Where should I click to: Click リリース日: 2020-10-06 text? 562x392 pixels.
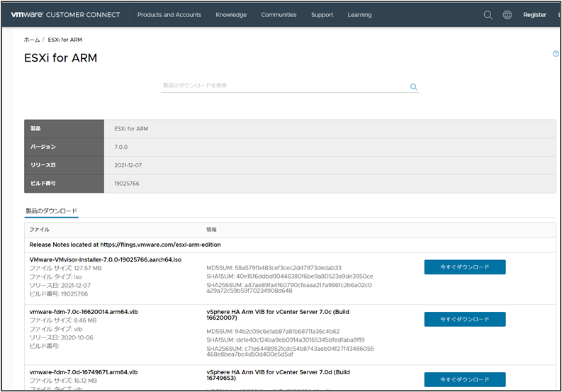coord(61,338)
